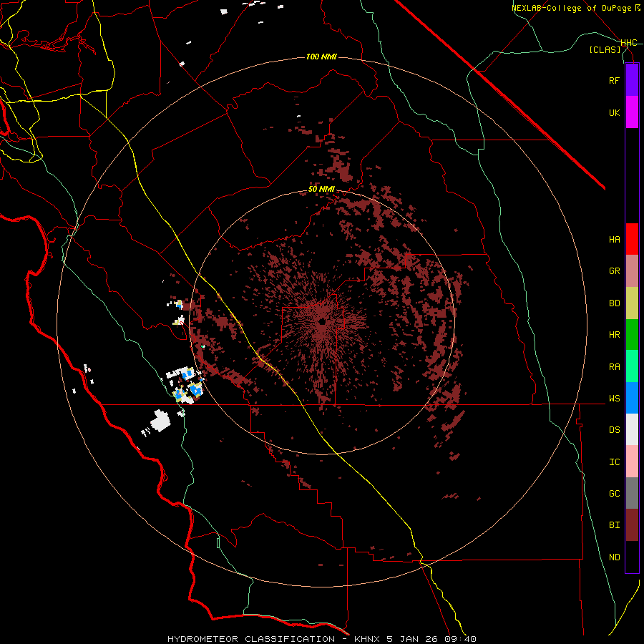Select the GC gray legend swatch
The height and width of the screenshot is (644, 644).
pos(632,493)
